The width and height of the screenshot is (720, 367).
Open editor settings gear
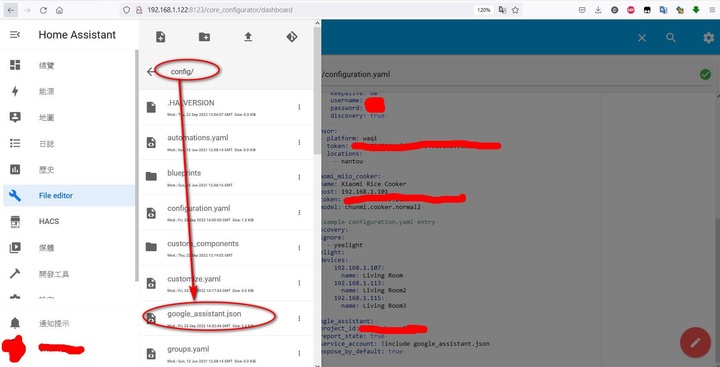pyautogui.click(x=709, y=38)
